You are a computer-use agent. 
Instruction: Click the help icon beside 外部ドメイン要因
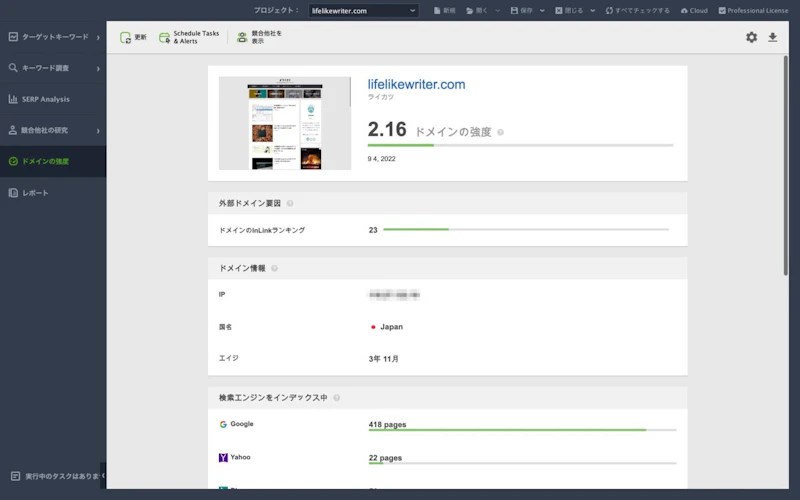[x=290, y=204]
